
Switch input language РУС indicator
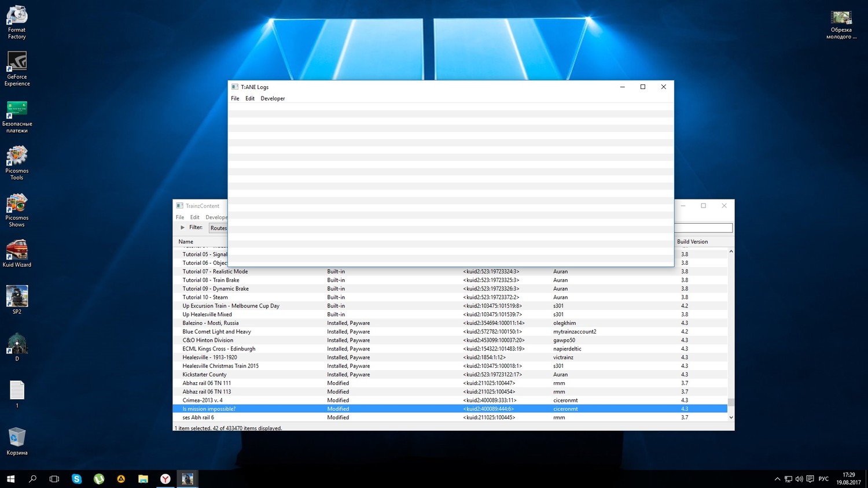[823, 479]
